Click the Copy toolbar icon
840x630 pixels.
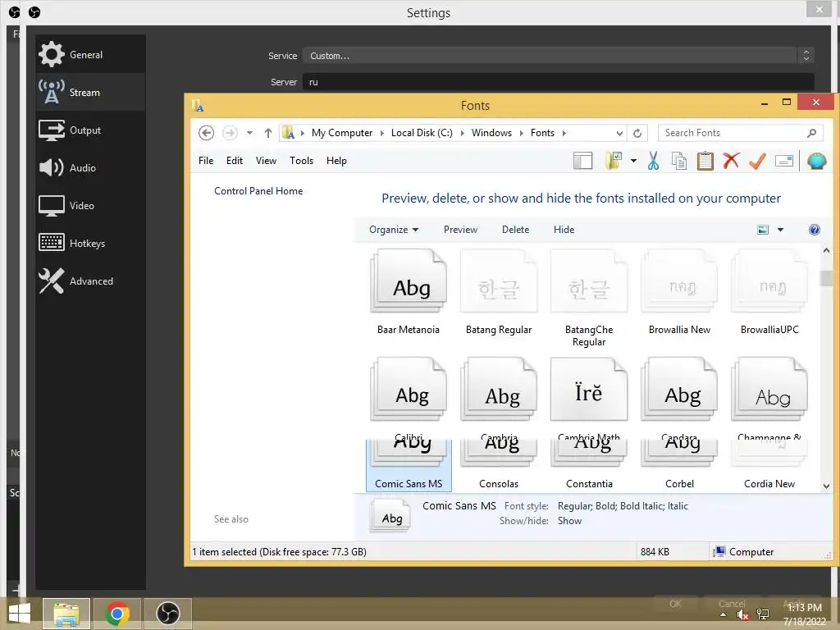679,161
